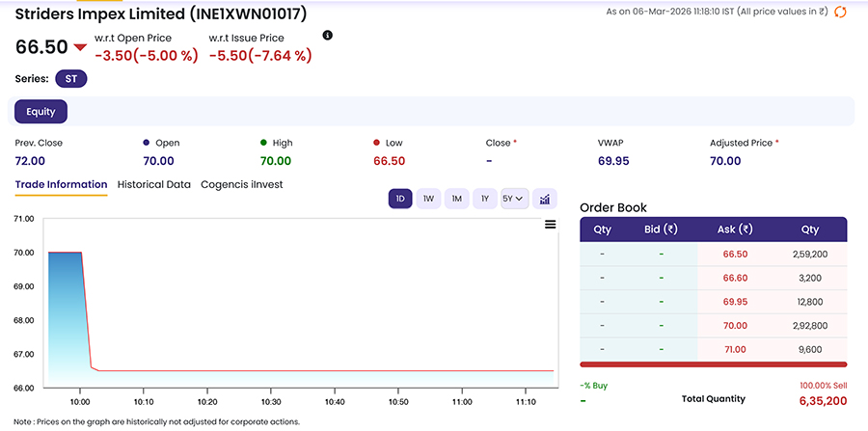Open the chart hamburger menu icon
Screen dimensions: 868x431
(551, 225)
